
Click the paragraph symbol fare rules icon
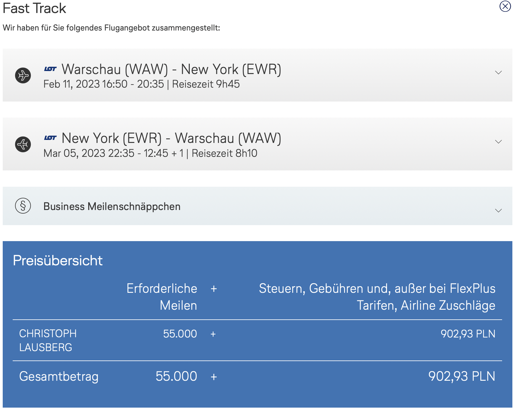pos(23,206)
